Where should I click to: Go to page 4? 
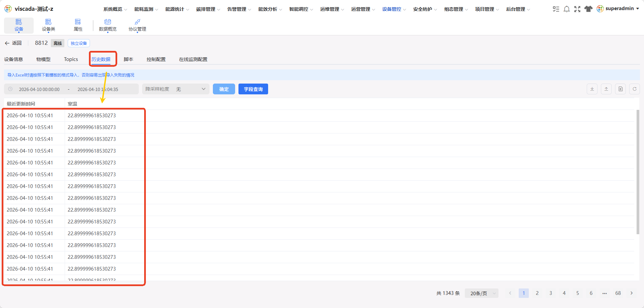[564, 293]
